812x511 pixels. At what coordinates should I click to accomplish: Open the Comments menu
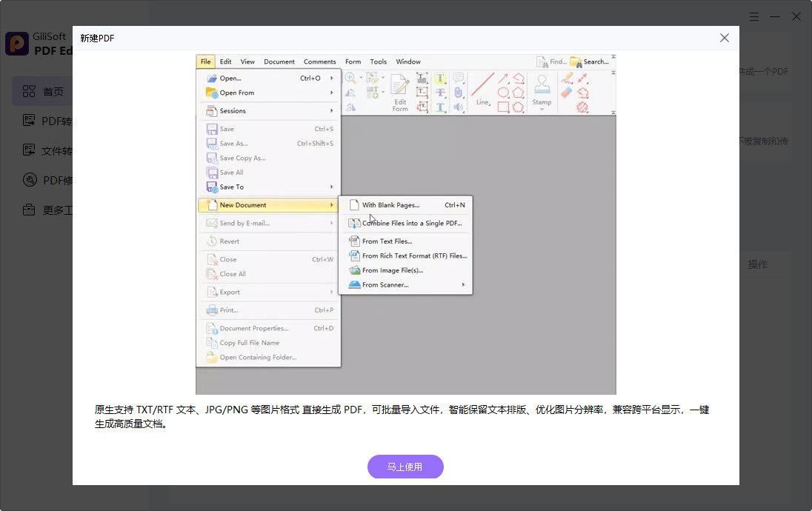pos(319,62)
